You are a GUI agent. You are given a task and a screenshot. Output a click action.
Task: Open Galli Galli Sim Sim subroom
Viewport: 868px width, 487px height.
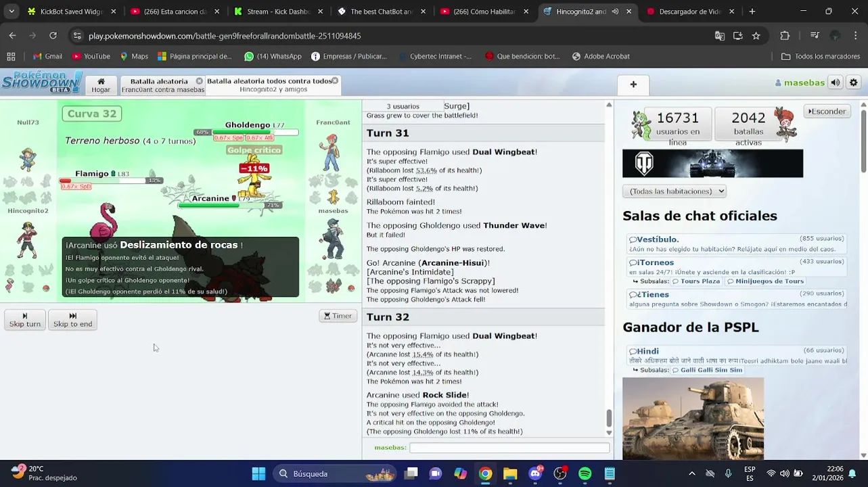tap(707, 371)
